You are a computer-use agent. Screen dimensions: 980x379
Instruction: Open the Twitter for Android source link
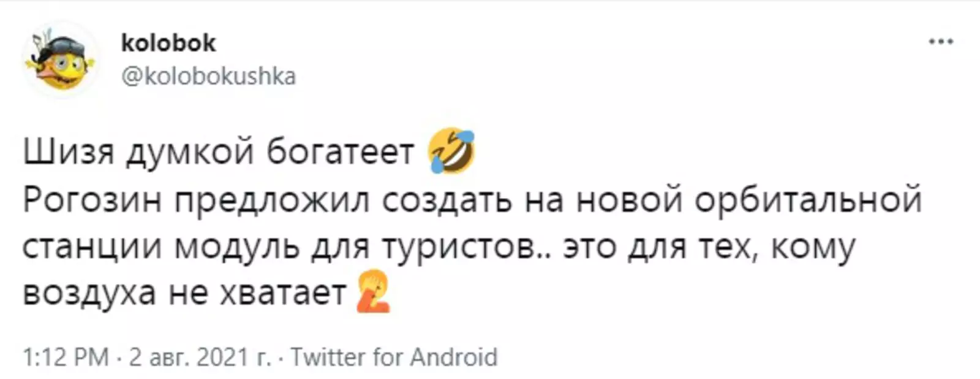(x=393, y=357)
